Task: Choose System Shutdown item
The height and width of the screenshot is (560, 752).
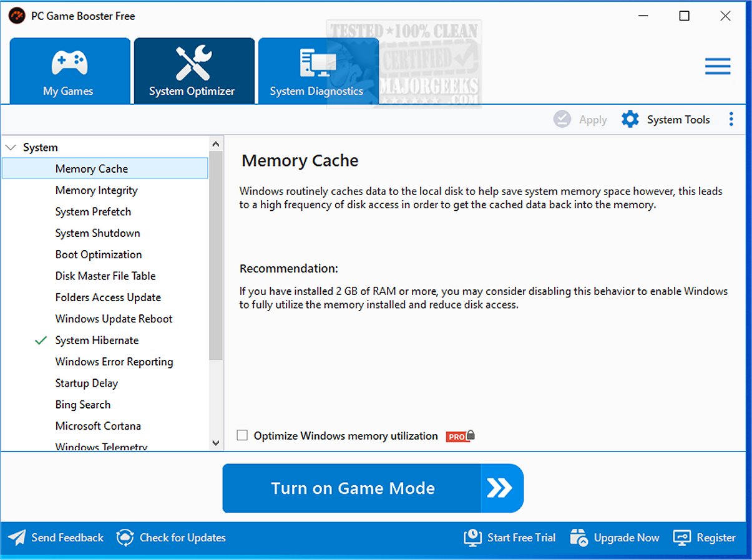Action: [97, 233]
